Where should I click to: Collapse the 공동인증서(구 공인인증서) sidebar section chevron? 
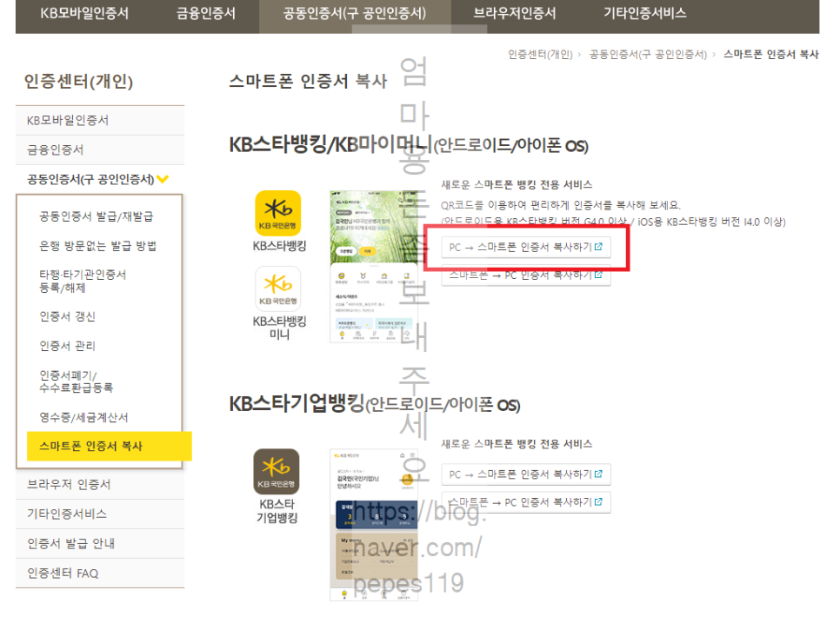(163, 179)
